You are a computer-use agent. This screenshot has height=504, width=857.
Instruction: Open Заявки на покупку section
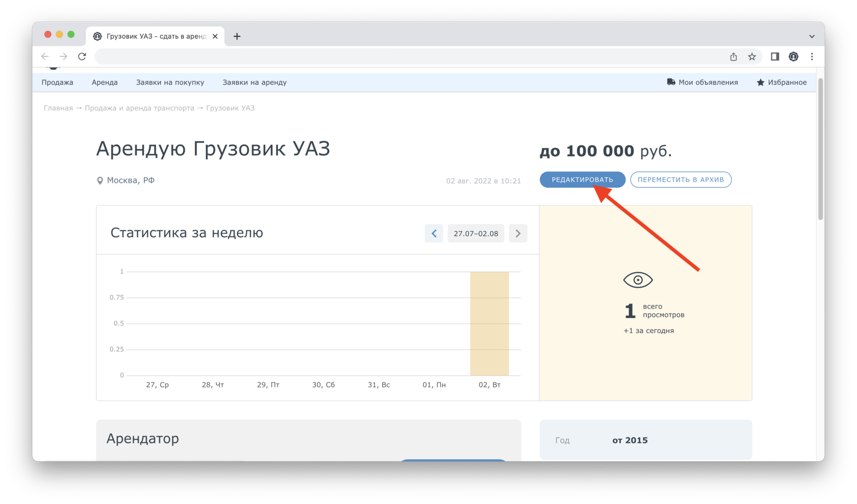(x=170, y=82)
